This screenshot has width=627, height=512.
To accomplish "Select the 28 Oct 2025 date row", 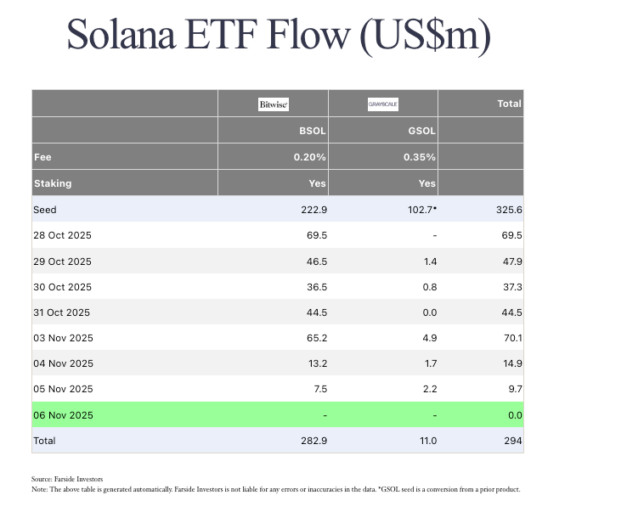I will pos(62,235).
